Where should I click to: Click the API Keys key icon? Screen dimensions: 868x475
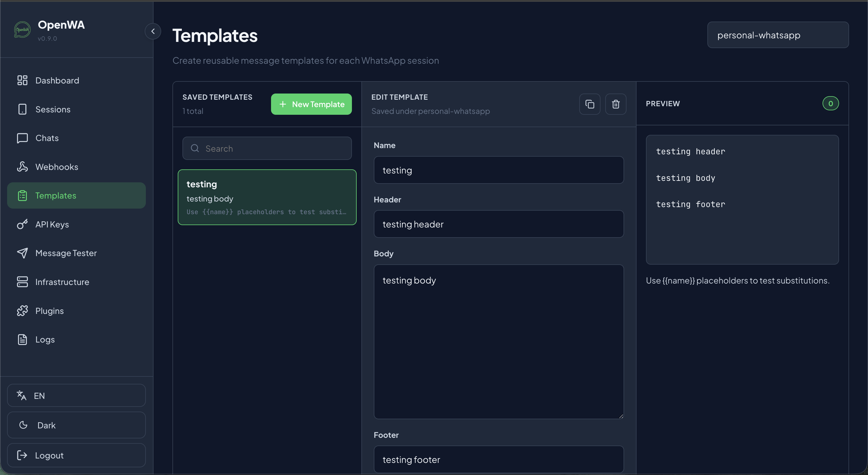(x=22, y=224)
